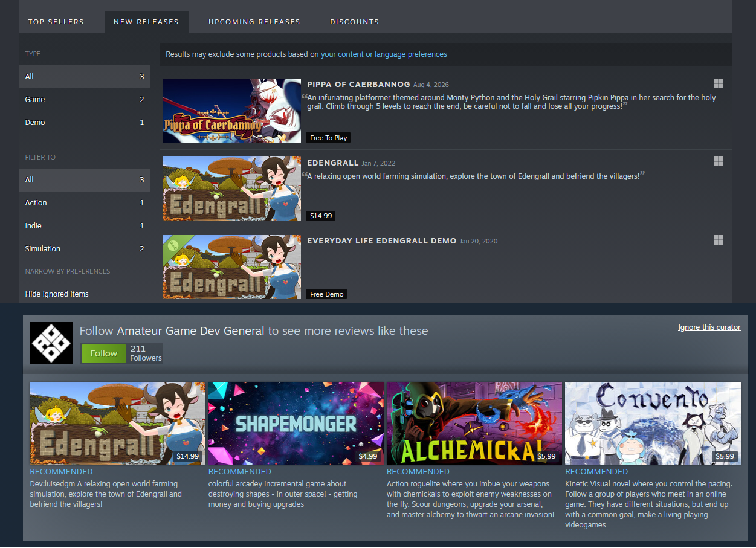Switch to Upcoming Releases tab
This screenshot has height=548, width=756.
click(254, 22)
